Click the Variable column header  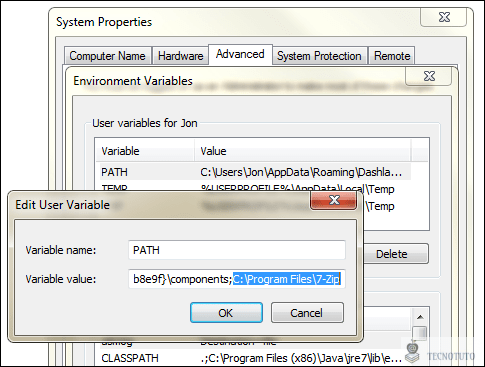click(145, 151)
